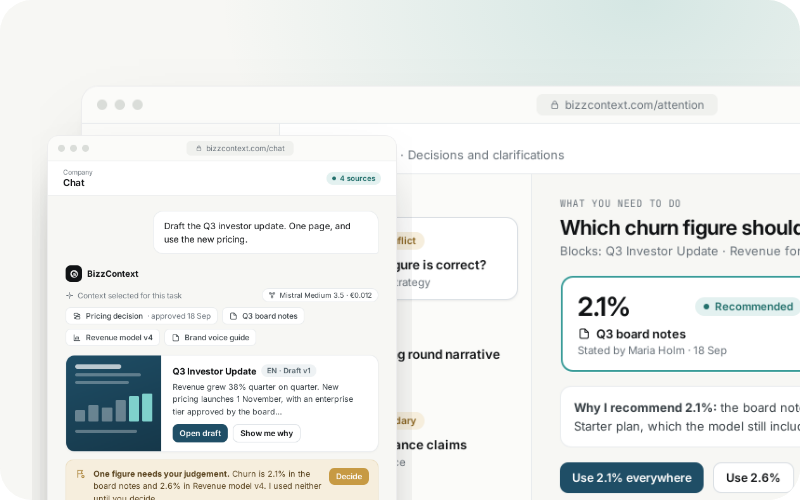The image size is (800, 500).
Task: Open the Q3 investor update draft
Action: (x=200, y=433)
